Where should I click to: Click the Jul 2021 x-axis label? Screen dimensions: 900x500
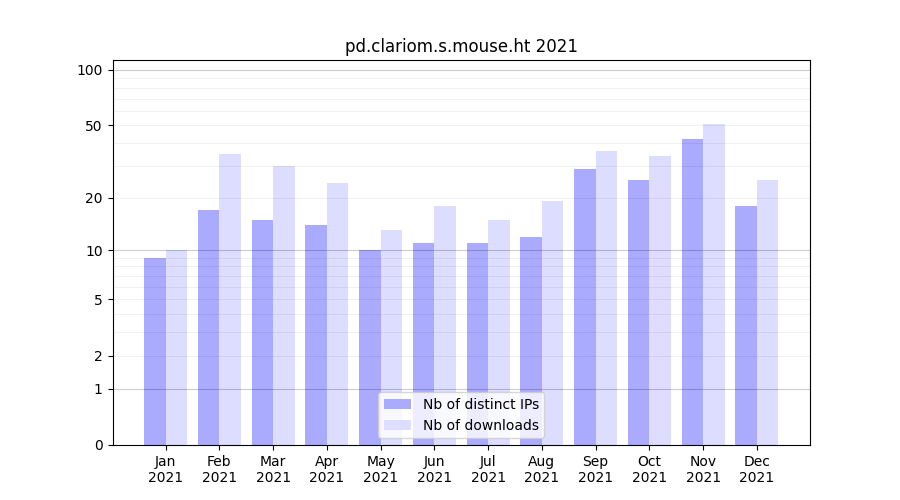[x=488, y=469]
